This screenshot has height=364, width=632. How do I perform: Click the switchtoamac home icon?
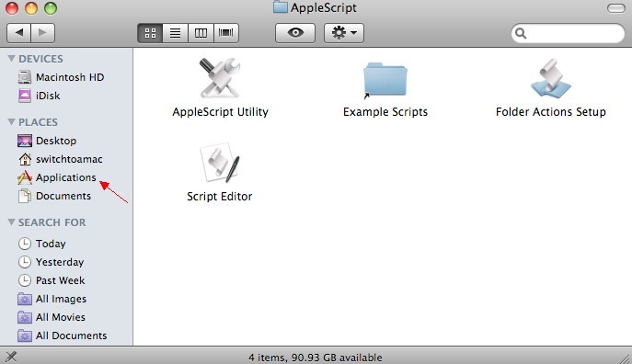[25, 159]
